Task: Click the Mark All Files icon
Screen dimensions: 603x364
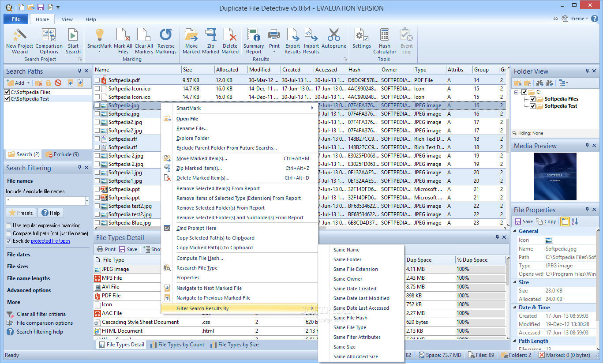Action: [x=123, y=41]
